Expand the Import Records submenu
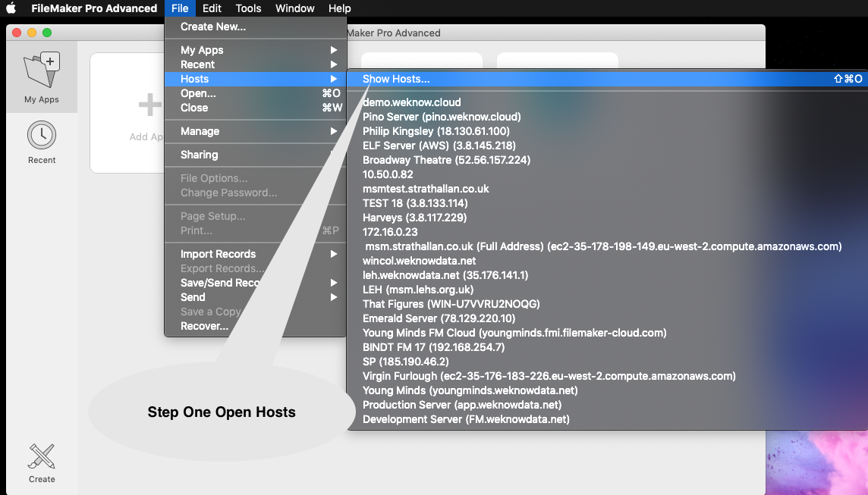Screen dimensions: 868x495 click(256, 254)
